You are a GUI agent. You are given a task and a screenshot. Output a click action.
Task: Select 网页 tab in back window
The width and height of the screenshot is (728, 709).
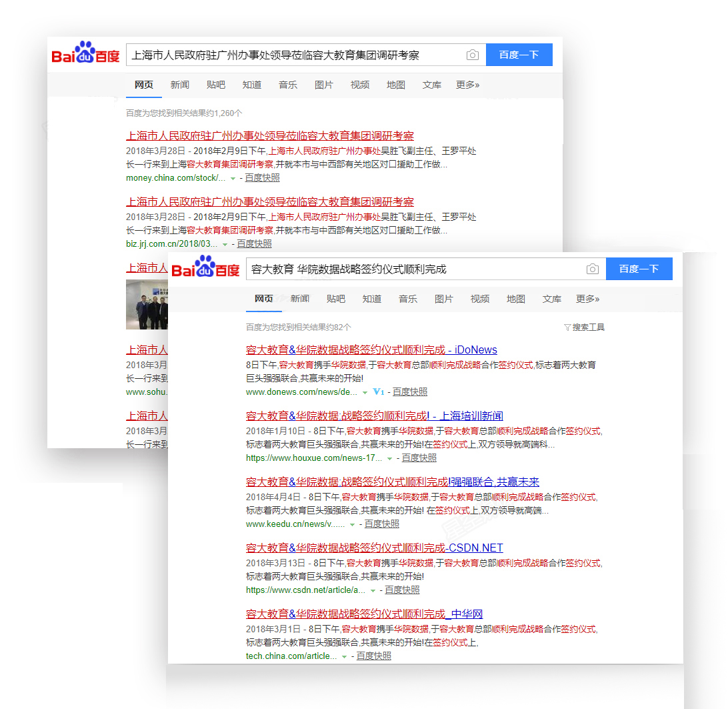(144, 85)
